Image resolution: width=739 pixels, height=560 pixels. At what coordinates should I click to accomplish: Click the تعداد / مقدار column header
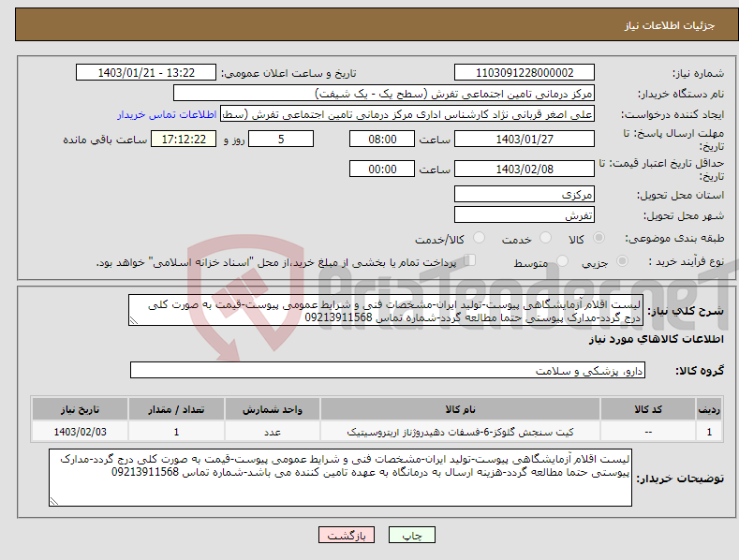click(176, 409)
